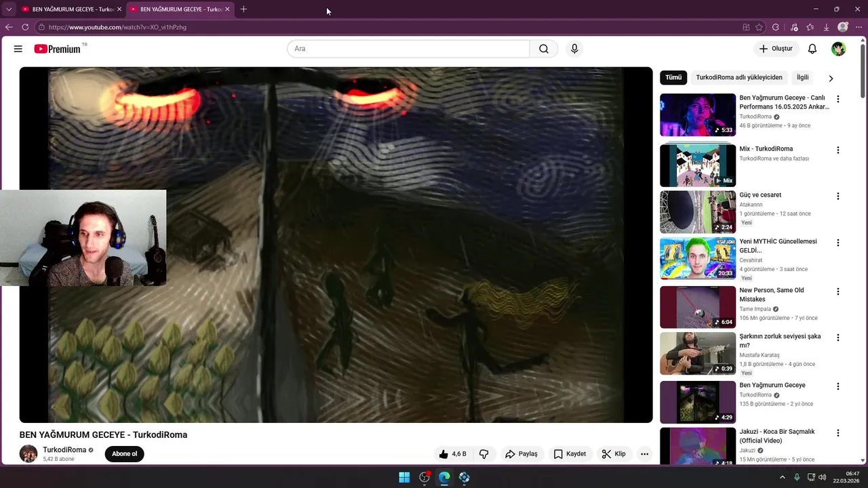Subscribe with the Abone ol button
Screen dimensions: 868x488
click(x=125, y=454)
